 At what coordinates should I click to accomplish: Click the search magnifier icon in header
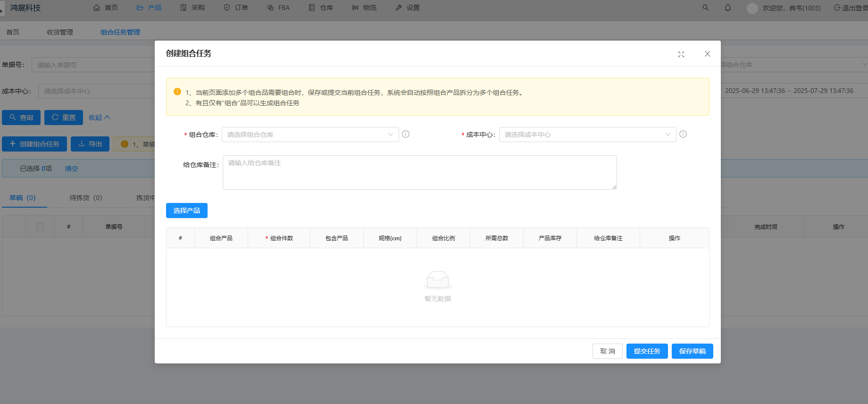click(x=705, y=8)
